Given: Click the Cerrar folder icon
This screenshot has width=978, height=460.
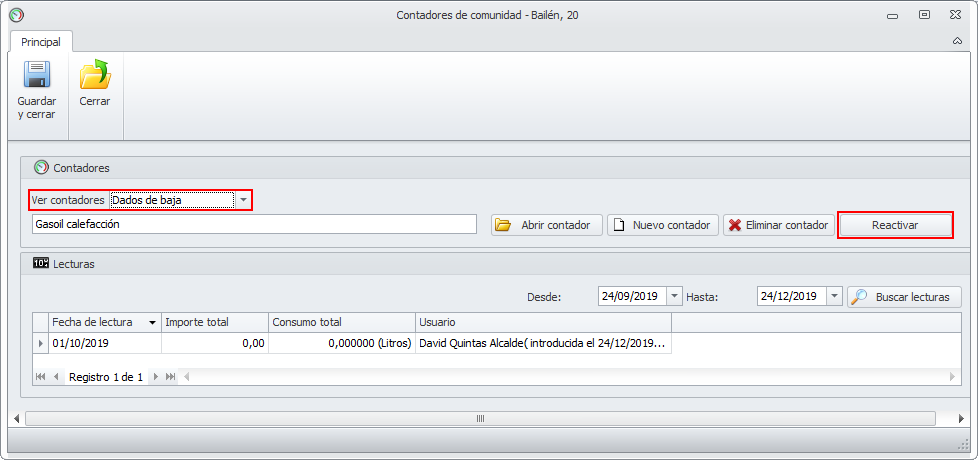Looking at the screenshot, I should [x=95, y=74].
